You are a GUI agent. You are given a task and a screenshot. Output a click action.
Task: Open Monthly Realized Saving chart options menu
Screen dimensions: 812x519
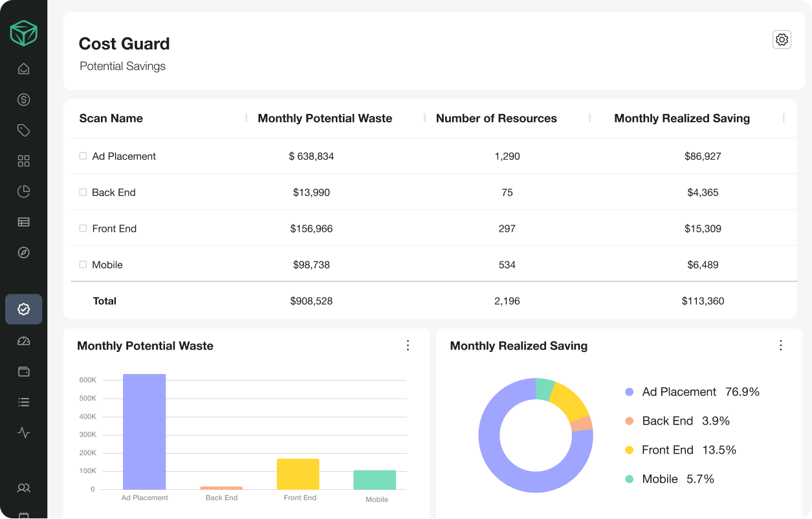tap(780, 346)
